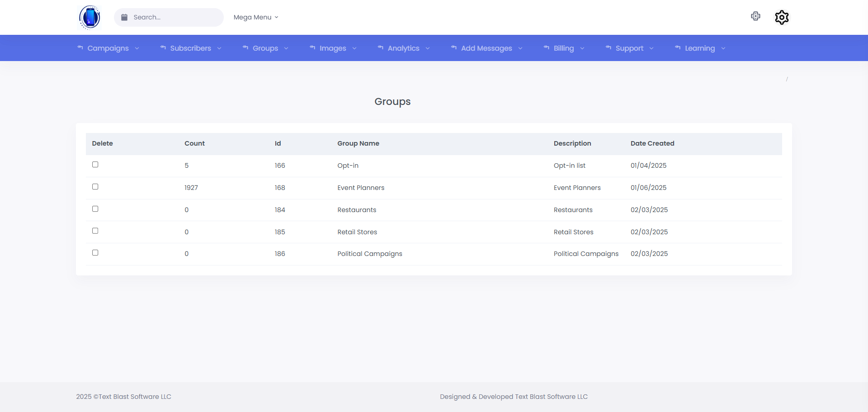Expand the Analytics chevron

tap(428, 48)
